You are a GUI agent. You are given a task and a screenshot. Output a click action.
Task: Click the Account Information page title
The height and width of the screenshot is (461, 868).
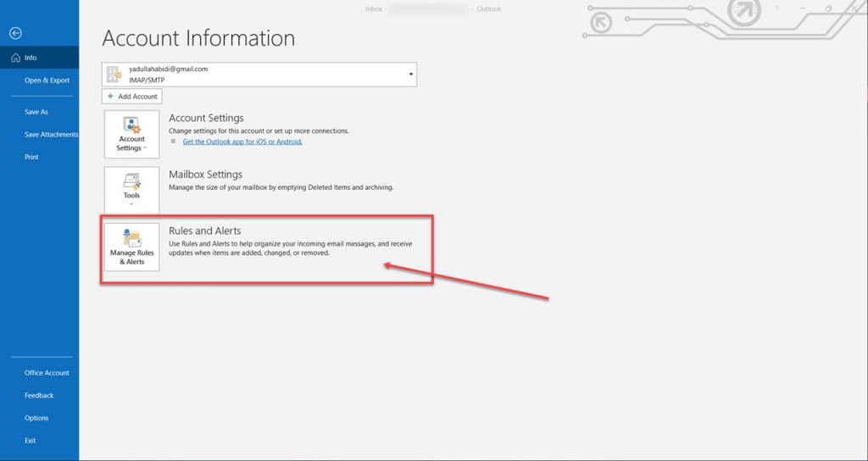[198, 38]
